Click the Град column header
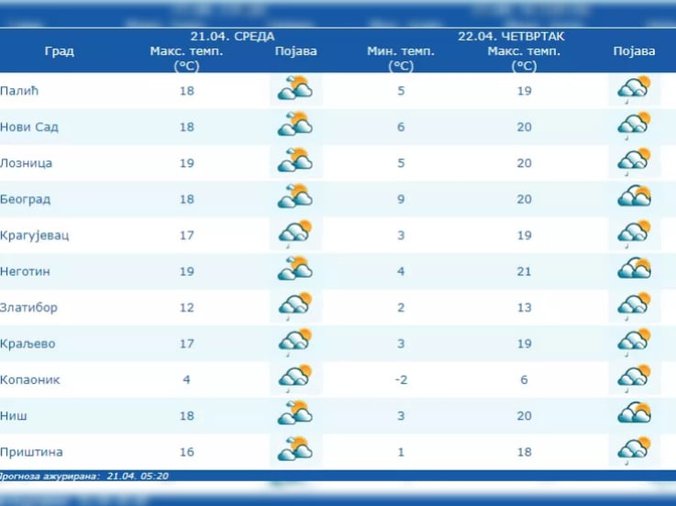676x506 pixels. pyautogui.click(x=59, y=51)
